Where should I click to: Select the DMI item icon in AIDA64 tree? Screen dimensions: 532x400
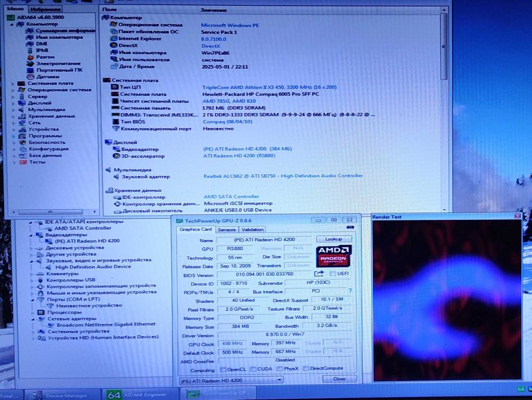click(x=30, y=44)
